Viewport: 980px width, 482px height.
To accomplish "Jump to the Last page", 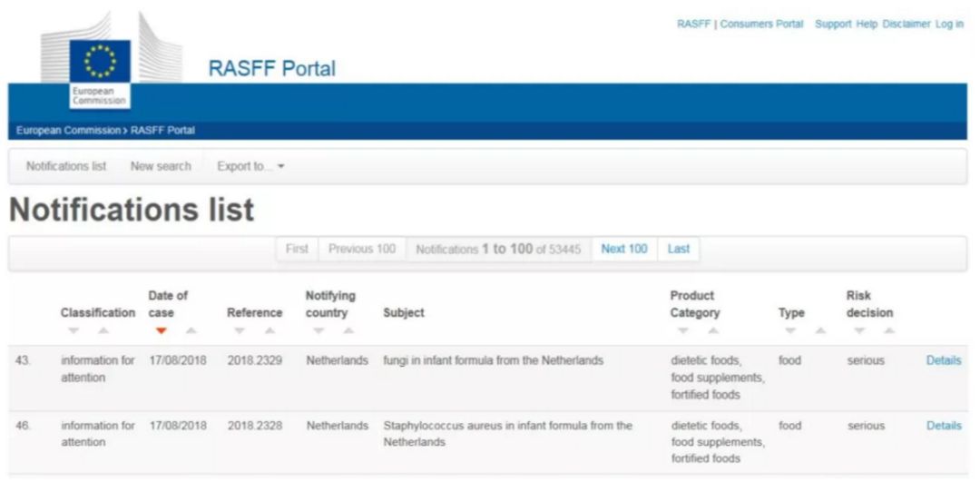I will (679, 249).
